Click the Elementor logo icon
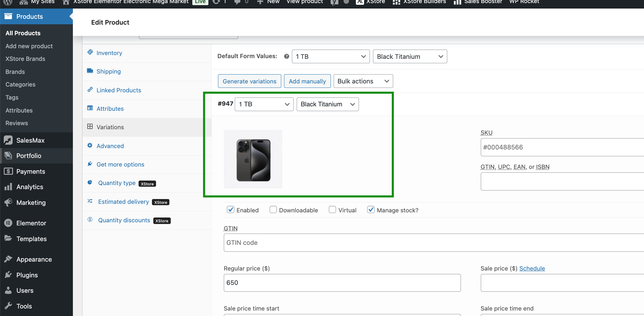The width and height of the screenshot is (644, 316). 8,223
